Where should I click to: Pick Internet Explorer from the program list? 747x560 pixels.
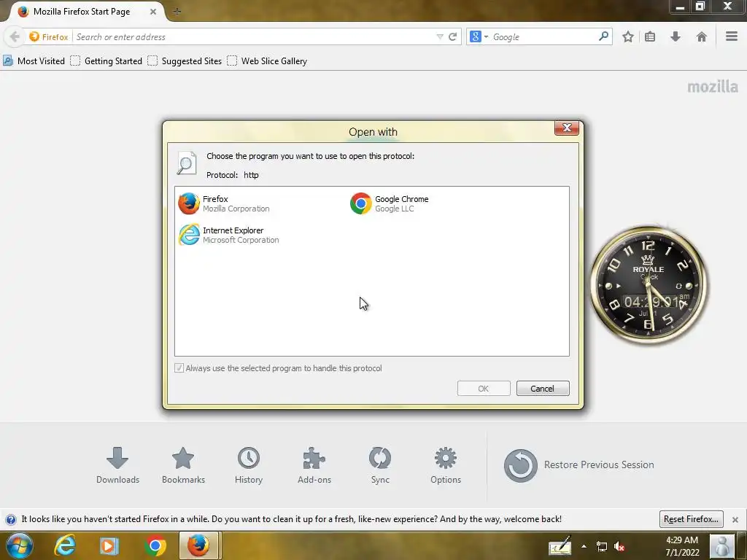pos(228,236)
